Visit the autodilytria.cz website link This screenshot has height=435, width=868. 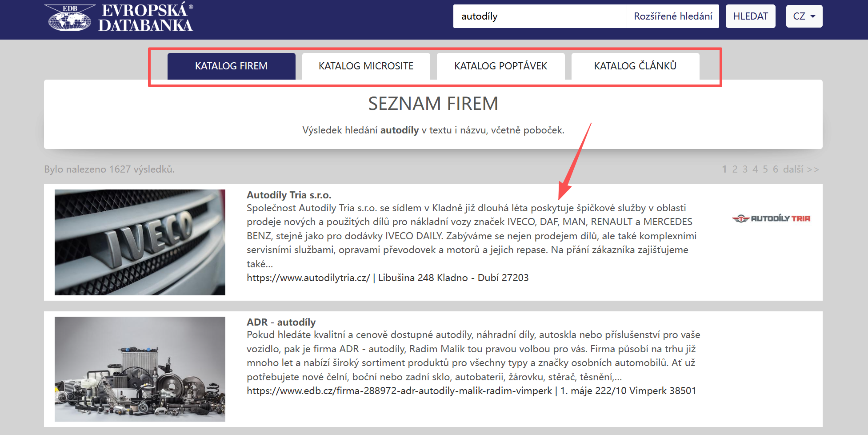pos(308,278)
